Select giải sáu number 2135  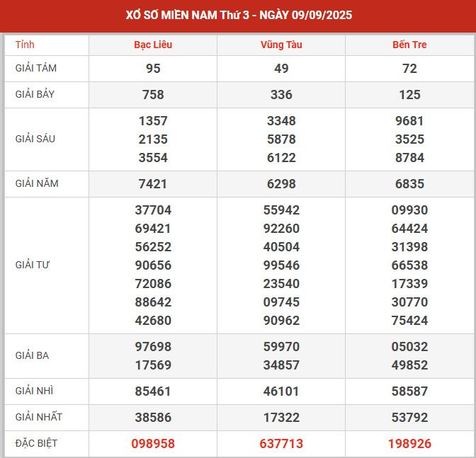(x=153, y=139)
